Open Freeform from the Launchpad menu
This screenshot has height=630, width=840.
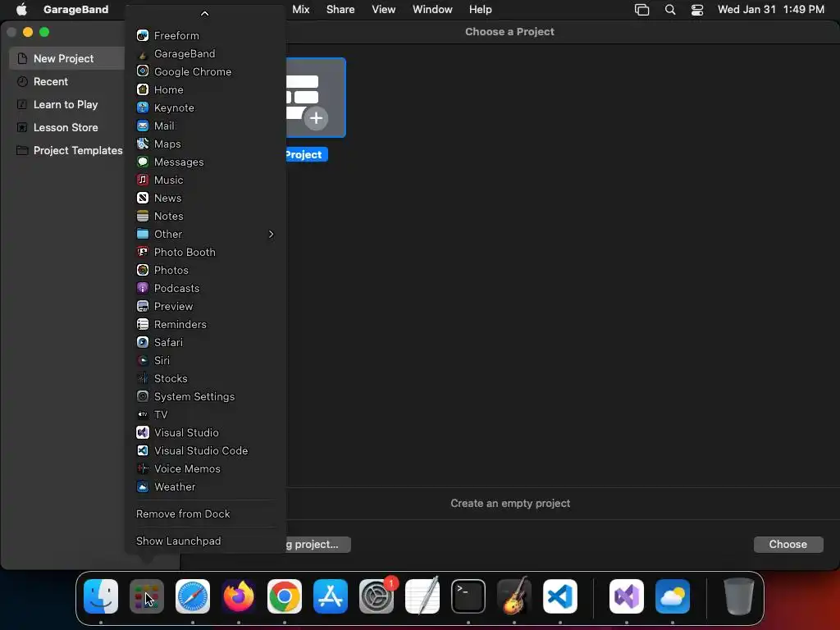(205, 35)
